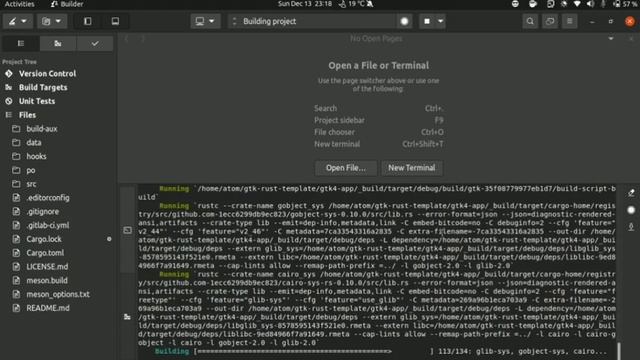
Task: Open the system volume indicator
Action: click(590, 4)
